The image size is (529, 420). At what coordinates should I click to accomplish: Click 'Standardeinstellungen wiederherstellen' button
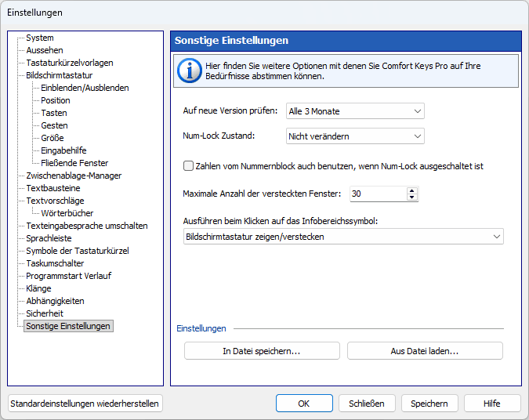click(x=85, y=404)
